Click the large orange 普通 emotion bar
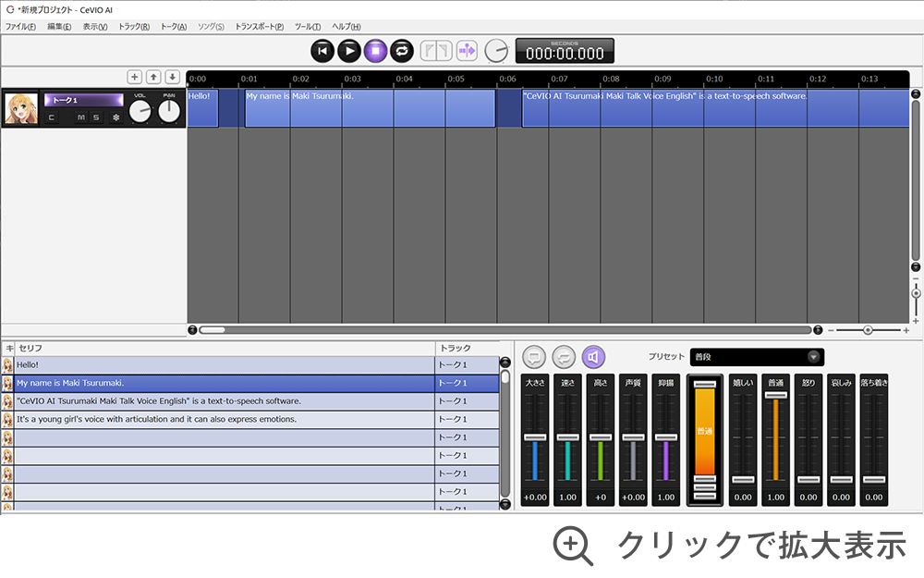 (705, 431)
